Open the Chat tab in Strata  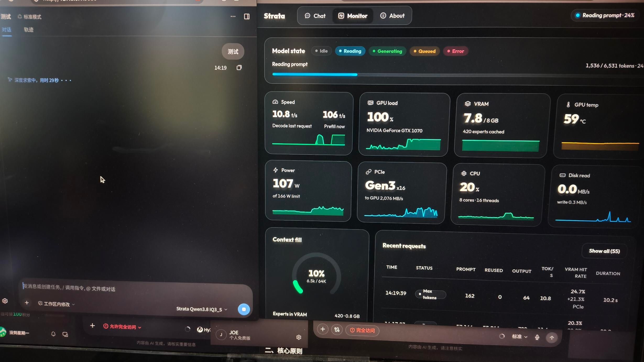315,16
